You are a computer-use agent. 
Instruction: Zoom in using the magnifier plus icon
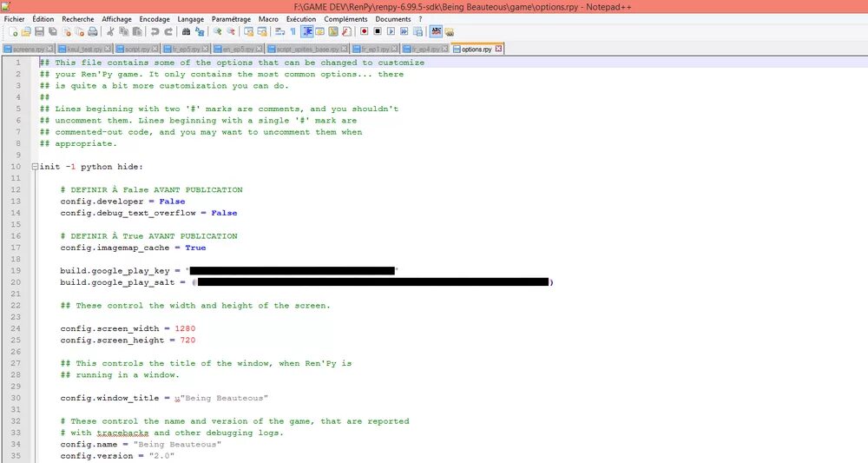(x=218, y=31)
